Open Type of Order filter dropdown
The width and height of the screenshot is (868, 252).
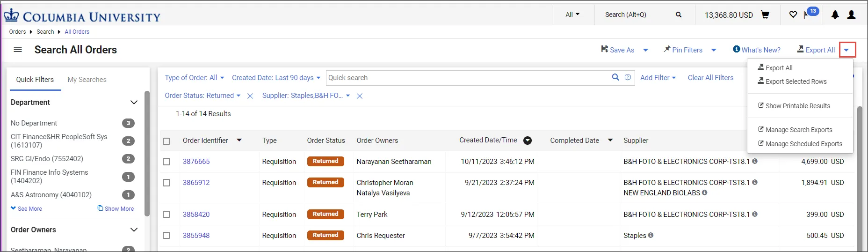(194, 78)
